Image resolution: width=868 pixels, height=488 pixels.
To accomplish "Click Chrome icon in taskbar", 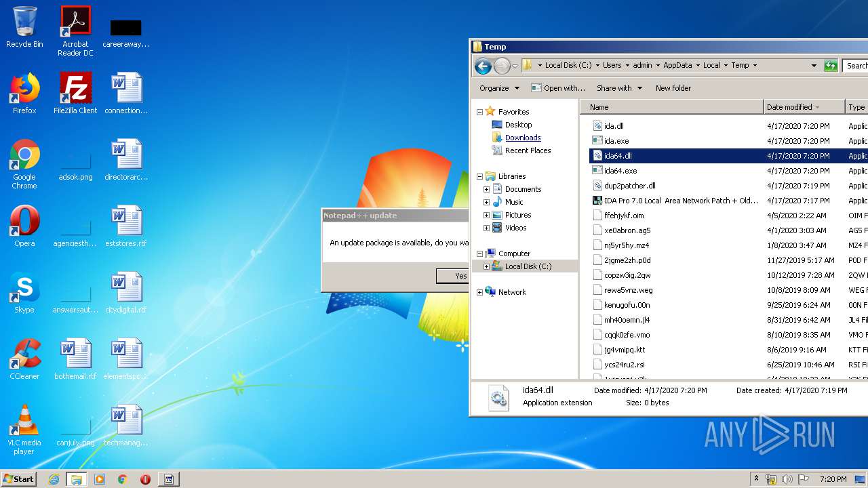I will pyautogui.click(x=123, y=479).
